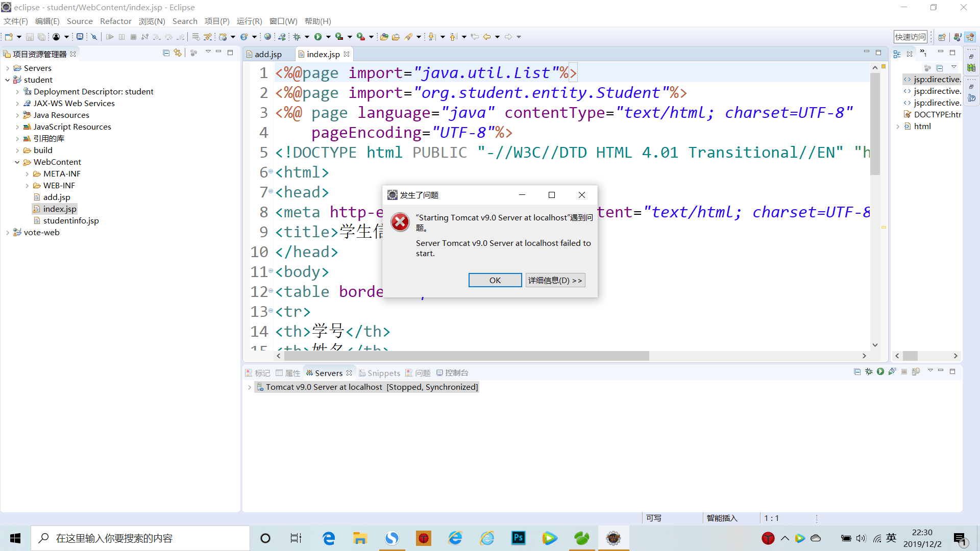Open the Servers view menu triangle
This screenshot has height=551, width=980.
(930, 370)
